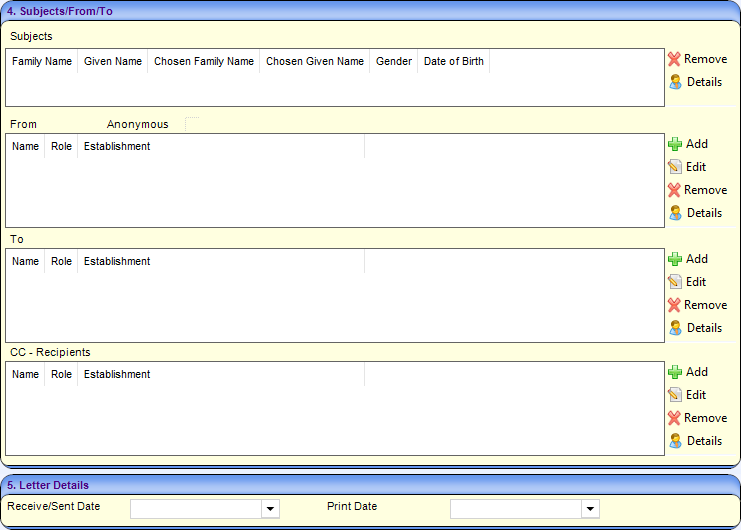Remove the selected CC recipient

696,418
